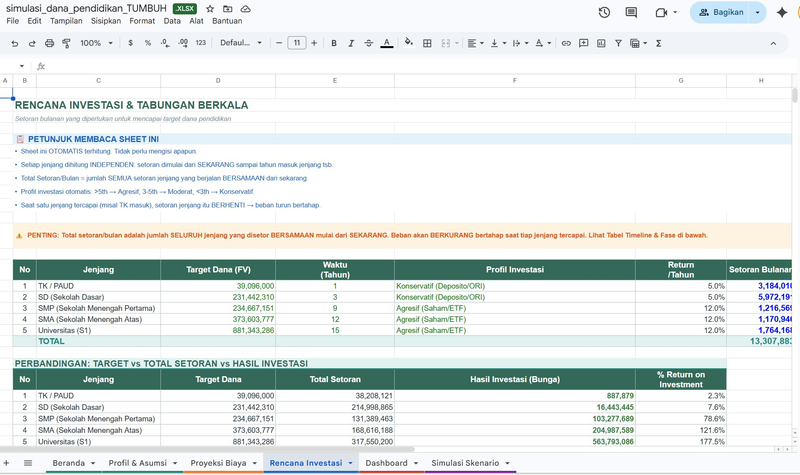Decrease the font size with the minus button
The image size is (800, 475).
(x=279, y=43)
